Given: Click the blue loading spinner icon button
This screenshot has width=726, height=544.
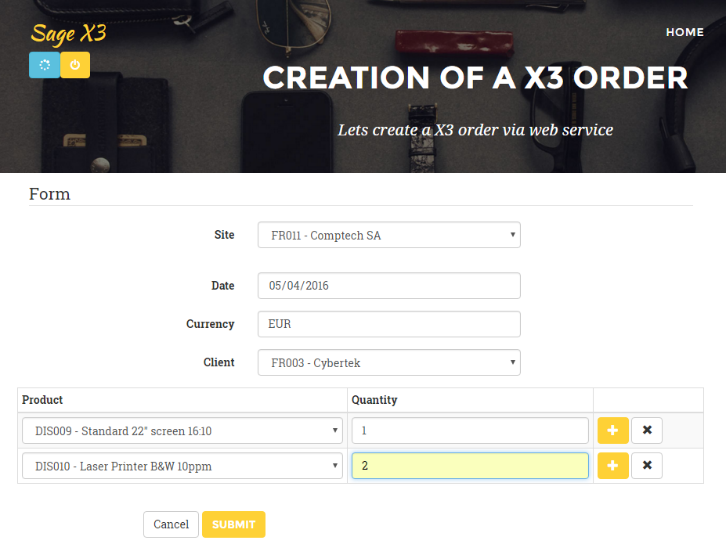Looking at the screenshot, I should pyautogui.click(x=44, y=65).
